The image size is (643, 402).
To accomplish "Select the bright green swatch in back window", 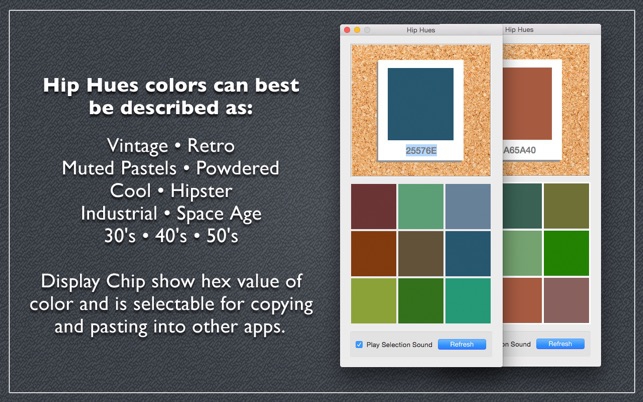I will pyautogui.click(x=566, y=253).
